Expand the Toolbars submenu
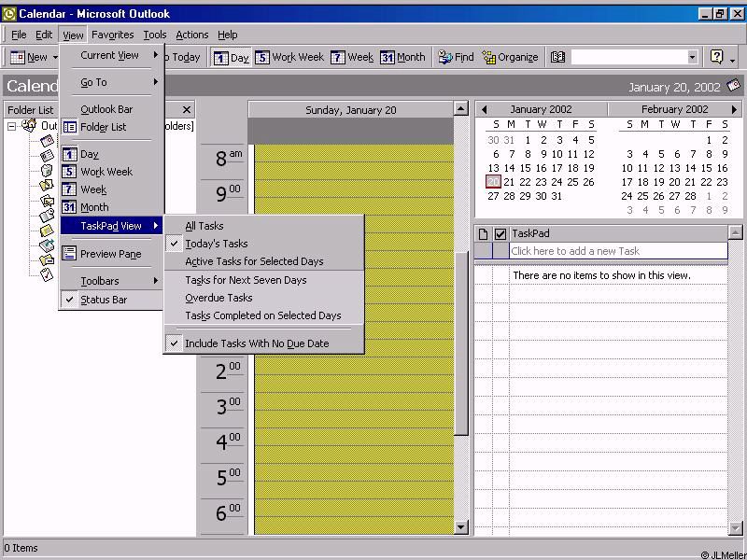747x560 pixels. [x=100, y=281]
